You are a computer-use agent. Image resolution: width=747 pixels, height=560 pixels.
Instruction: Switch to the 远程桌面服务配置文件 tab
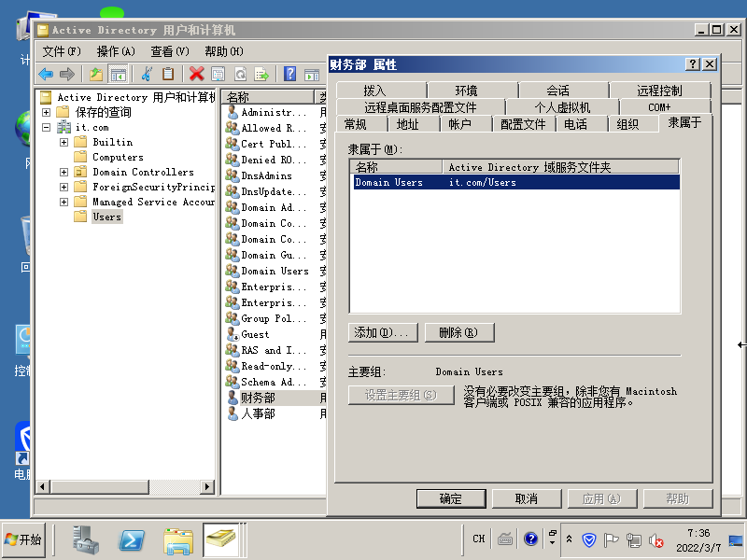click(420, 107)
